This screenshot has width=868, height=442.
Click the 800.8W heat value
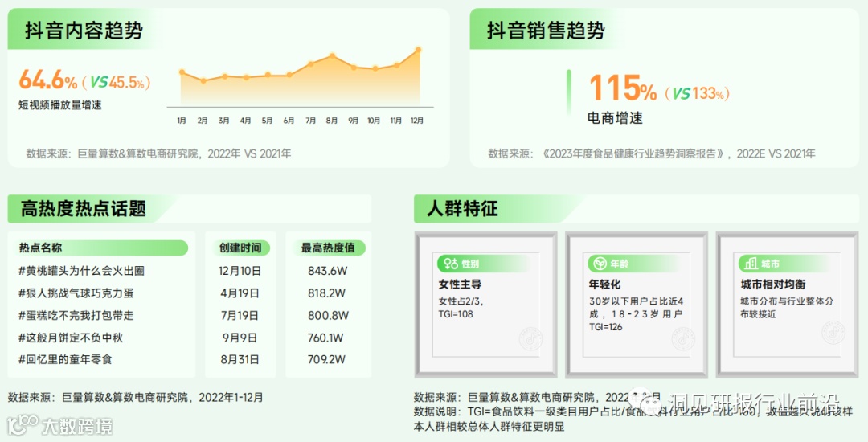[x=328, y=316]
